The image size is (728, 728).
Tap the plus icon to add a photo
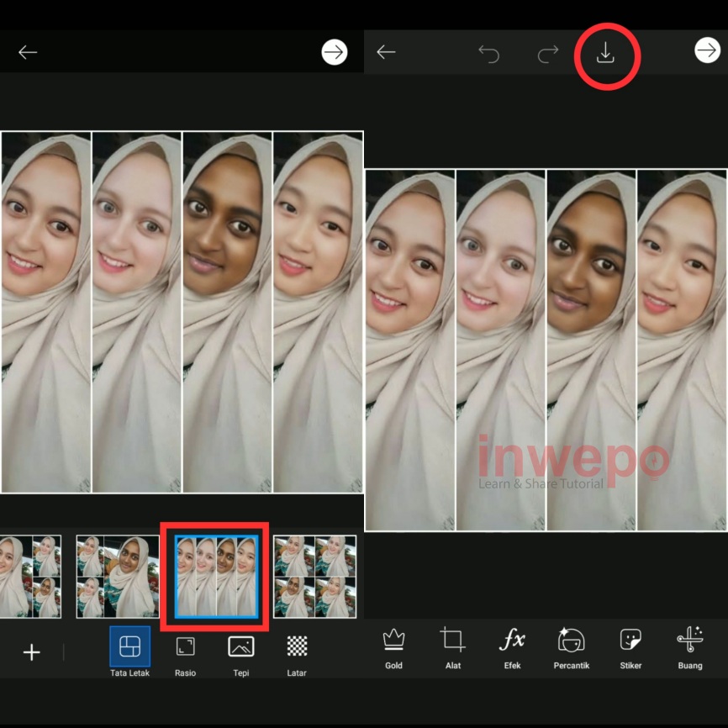pyautogui.click(x=31, y=652)
